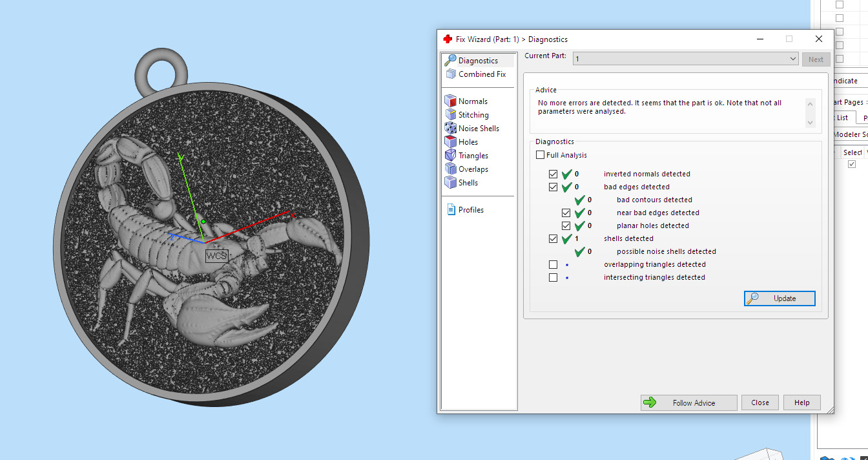This screenshot has height=460, width=868.
Task: Toggle bad edges detection checkbox
Action: (553, 187)
